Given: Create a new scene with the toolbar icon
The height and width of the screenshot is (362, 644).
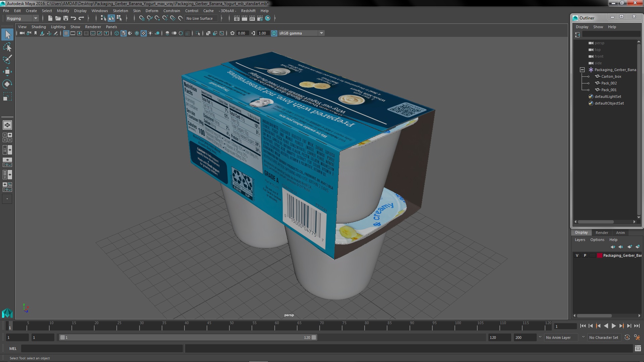Looking at the screenshot, I should pos(50,18).
